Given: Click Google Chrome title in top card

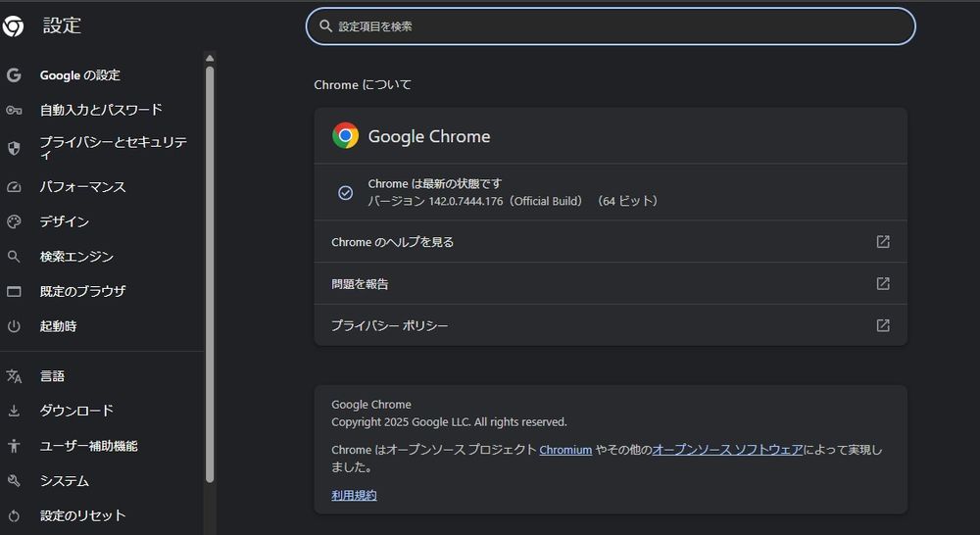Looking at the screenshot, I should [x=429, y=136].
